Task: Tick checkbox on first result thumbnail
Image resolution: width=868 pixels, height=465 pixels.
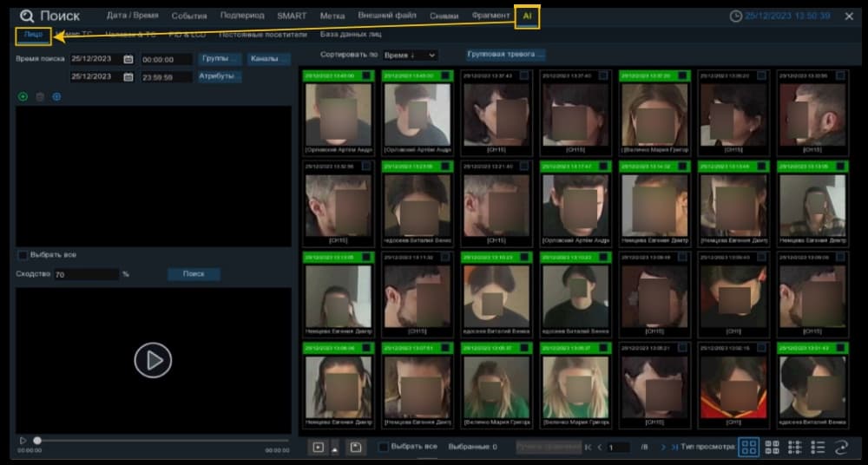Action: 366,75
